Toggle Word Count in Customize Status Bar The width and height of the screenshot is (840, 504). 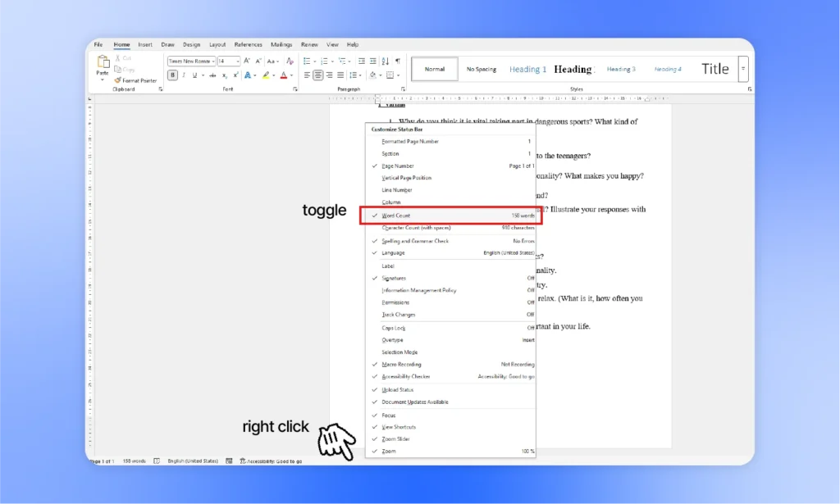click(x=450, y=215)
